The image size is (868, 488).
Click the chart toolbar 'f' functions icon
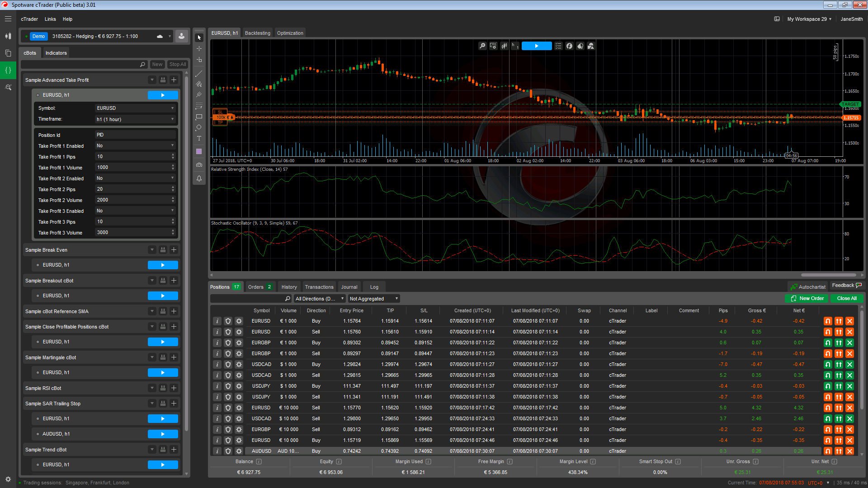point(569,46)
